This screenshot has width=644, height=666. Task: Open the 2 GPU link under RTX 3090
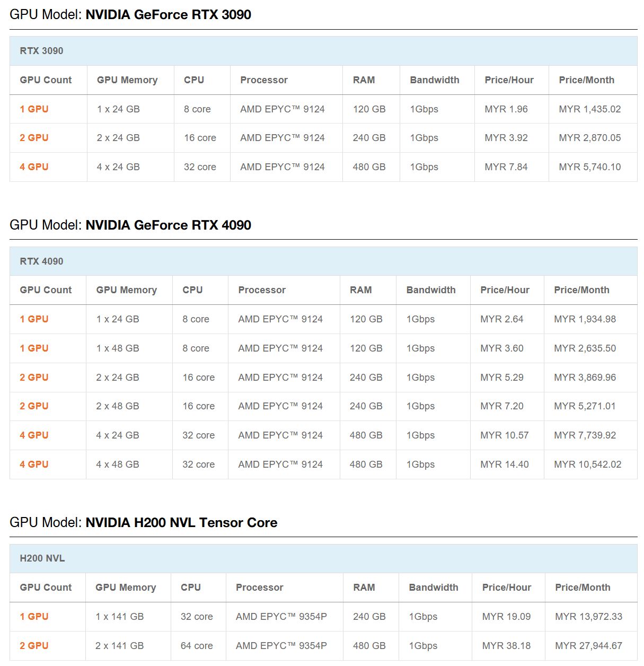(x=34, y=138)
